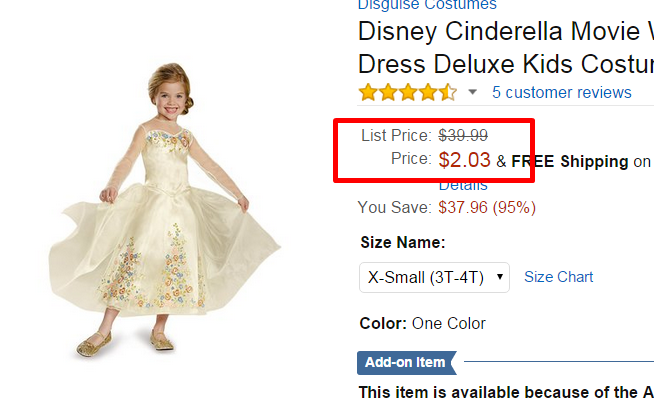This screenshot has width=654, height=399.
Task: Click the half-filled fifth star
Action: (x=448, y=92)
